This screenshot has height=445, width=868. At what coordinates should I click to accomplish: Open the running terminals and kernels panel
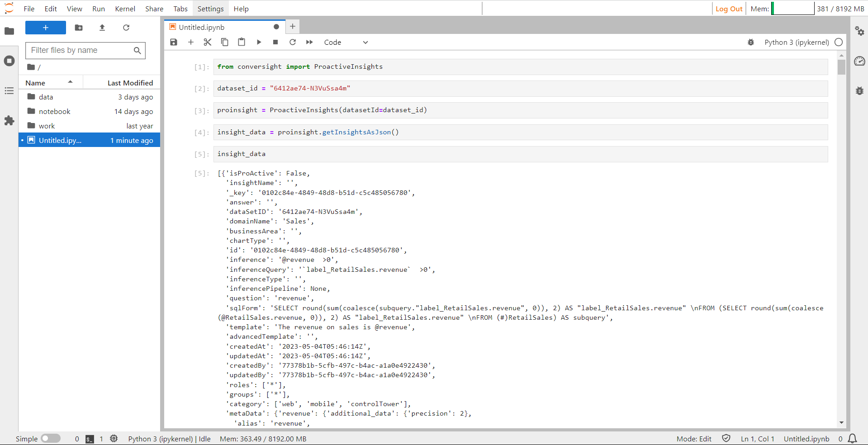point(9,61)
